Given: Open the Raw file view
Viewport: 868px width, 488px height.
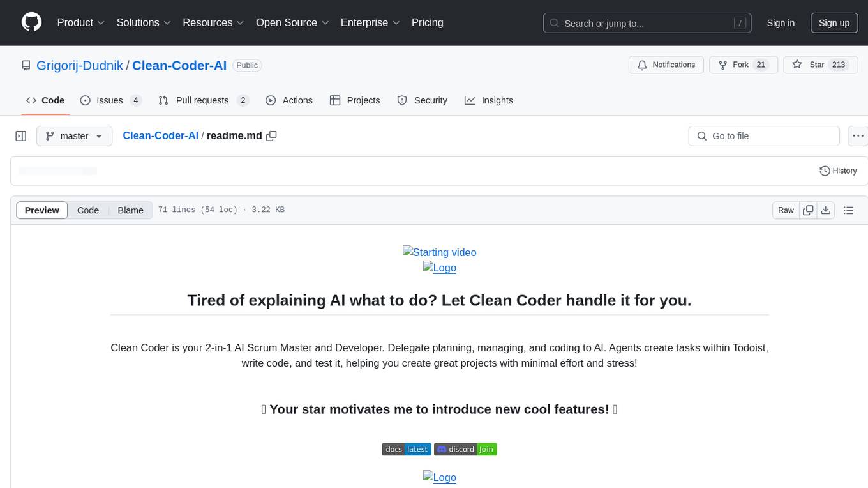Looking at the screenshot, I should [786, 210].
